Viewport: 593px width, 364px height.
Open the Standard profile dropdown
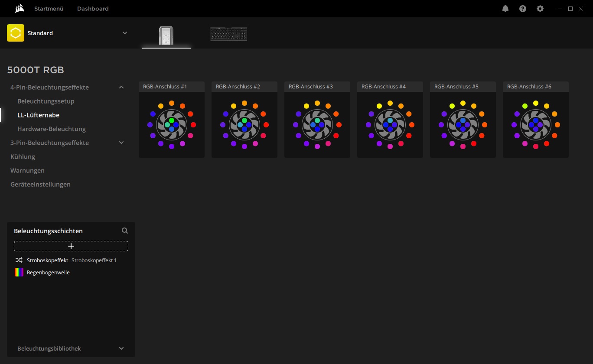click(125, 33)
